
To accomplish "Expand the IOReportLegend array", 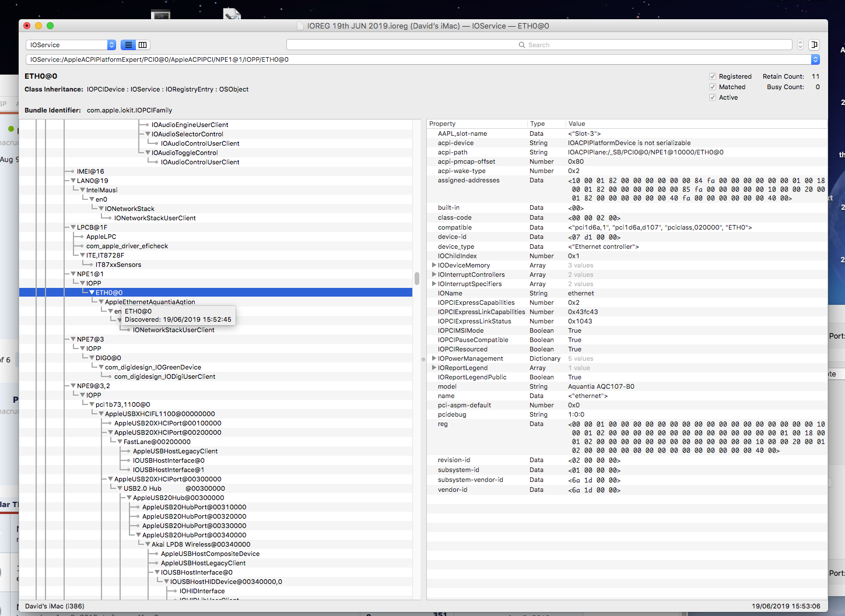I will click(x=434, y=368).
